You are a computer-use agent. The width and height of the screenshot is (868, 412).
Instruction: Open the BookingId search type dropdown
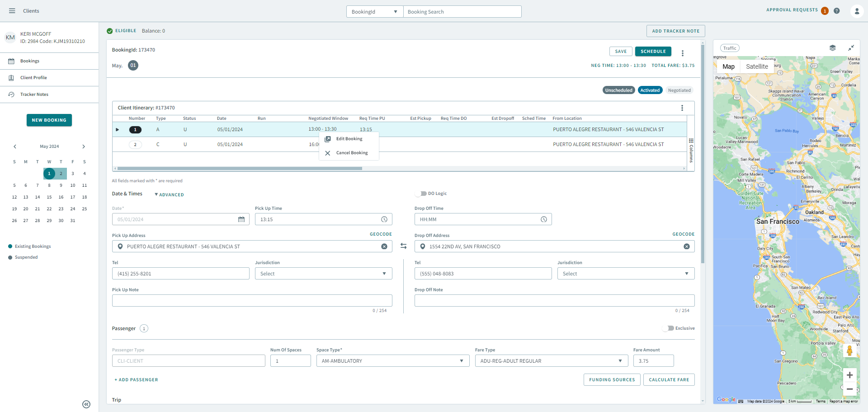pyautogui.click(x=374, y=12)
